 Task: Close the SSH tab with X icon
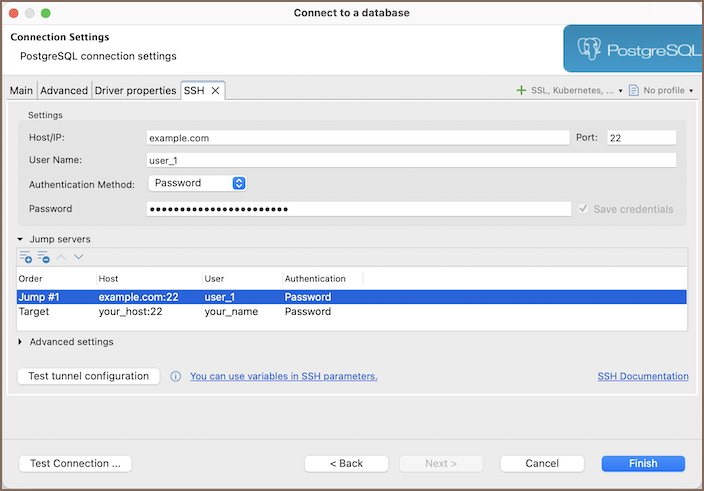tap(215, 91)
